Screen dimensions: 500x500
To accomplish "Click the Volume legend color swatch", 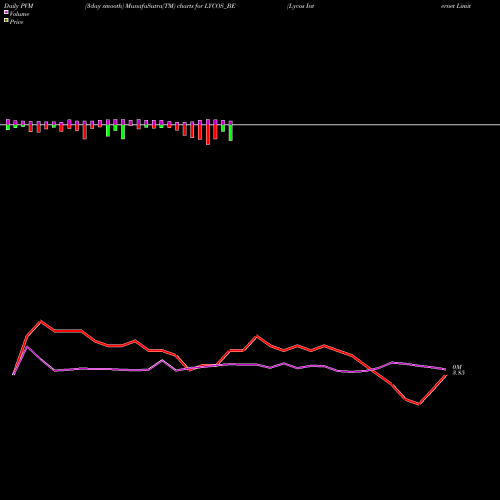I will (6, 12).
